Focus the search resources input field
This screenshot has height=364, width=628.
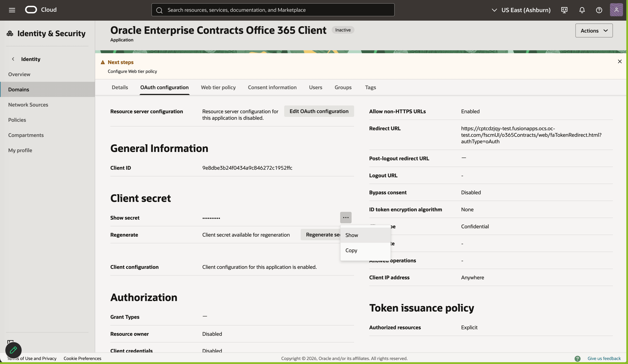click(x=273, y=10)
